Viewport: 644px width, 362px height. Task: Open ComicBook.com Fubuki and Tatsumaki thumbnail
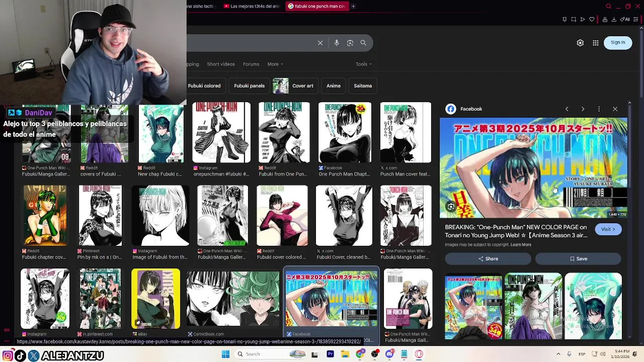pyautogui.click(x=233, y=299)
